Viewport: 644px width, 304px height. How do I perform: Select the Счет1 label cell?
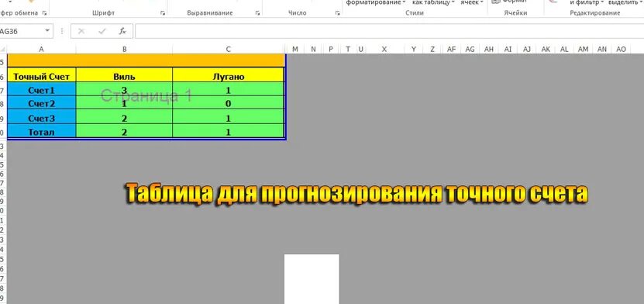[42, 88]
